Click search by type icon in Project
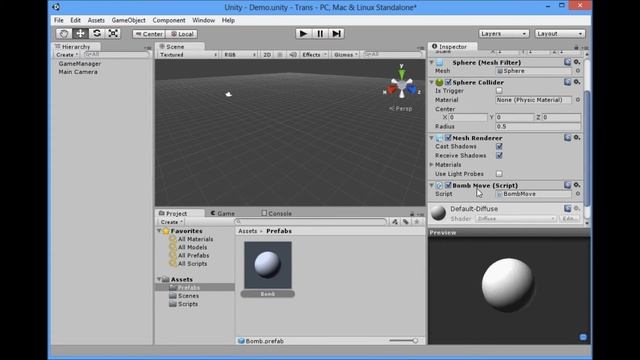The width and height of the screenshot is (640, 360). click(395, 222)
